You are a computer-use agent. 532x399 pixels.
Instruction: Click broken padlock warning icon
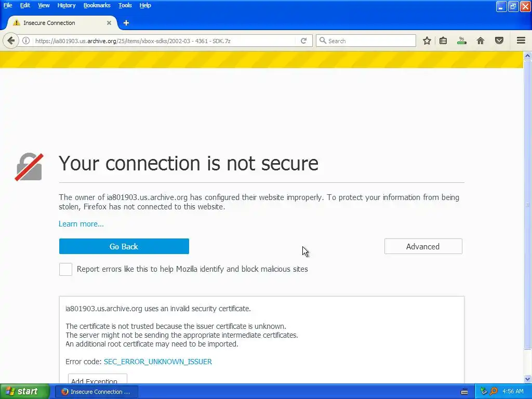coord(29,167)
